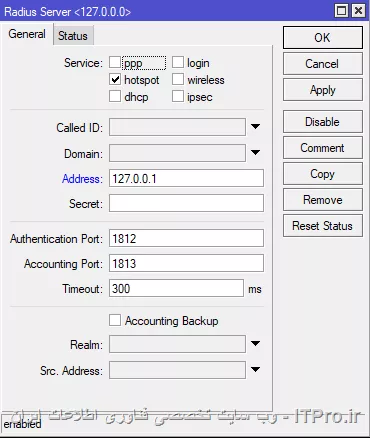Click the Radius Server <127.0.0.0> title text

tap(67, 12)
